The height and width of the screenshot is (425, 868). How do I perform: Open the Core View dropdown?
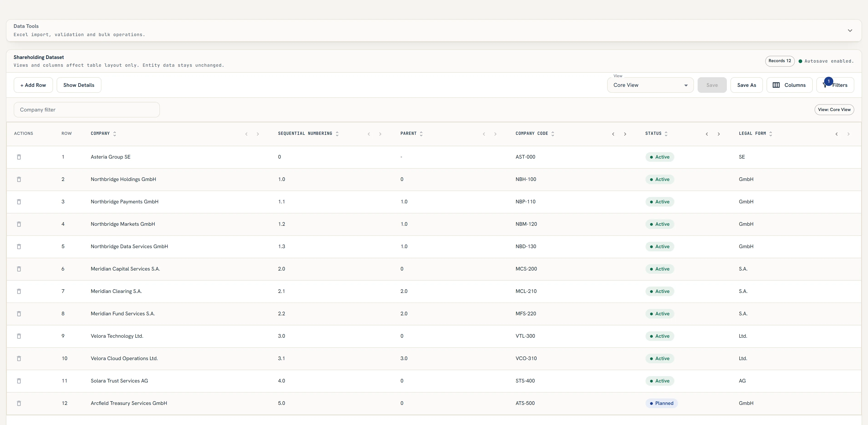650,85
